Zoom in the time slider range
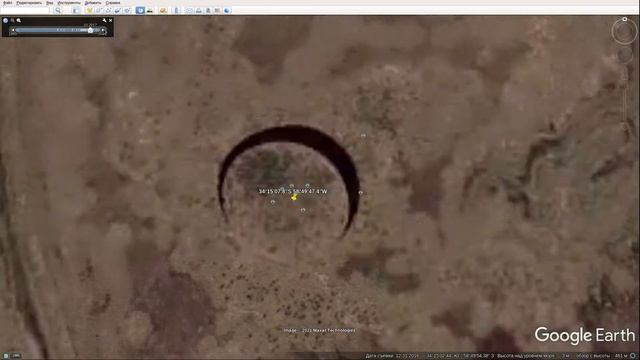This screenshot has width=640, height=360. 19,20
